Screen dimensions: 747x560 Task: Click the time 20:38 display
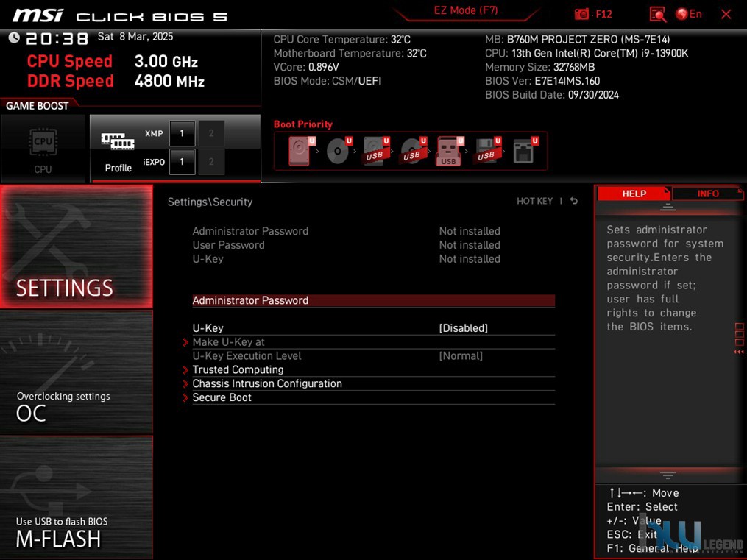pyautogui.click(x=57, y=38)
